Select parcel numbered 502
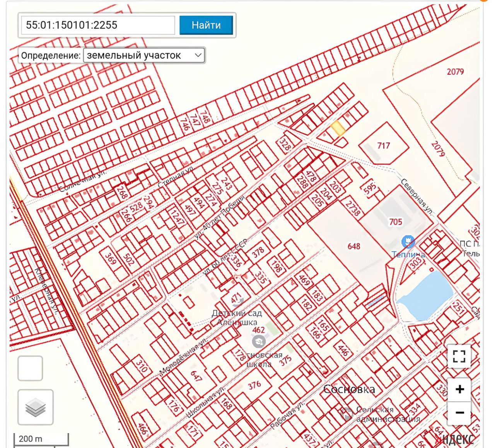This screenshot has height=448, width=495. point(128,259)
